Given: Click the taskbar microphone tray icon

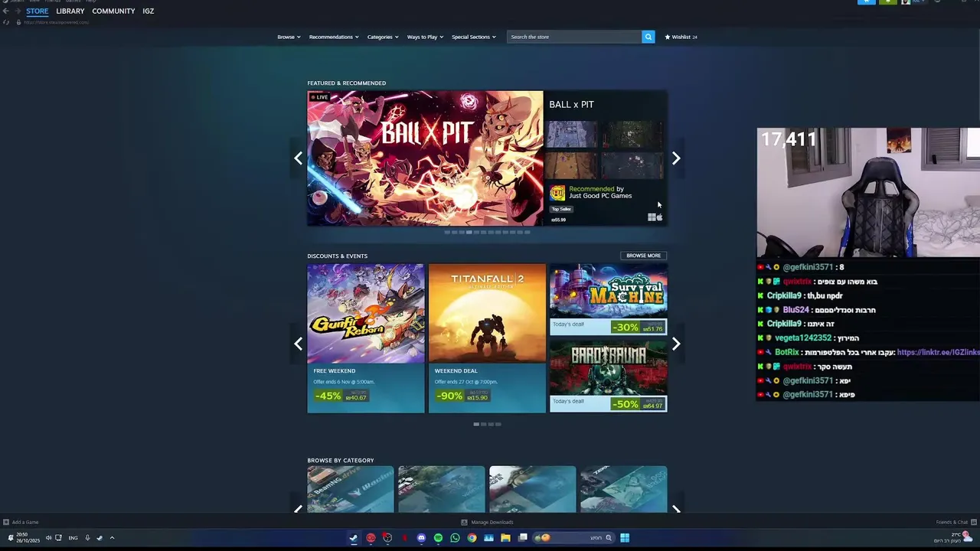Looking at the screenshot, I should (x=87, y=538).
